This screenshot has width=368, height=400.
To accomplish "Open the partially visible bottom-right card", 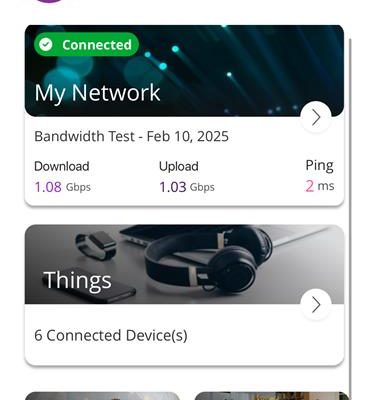I will tap(272, 396).
